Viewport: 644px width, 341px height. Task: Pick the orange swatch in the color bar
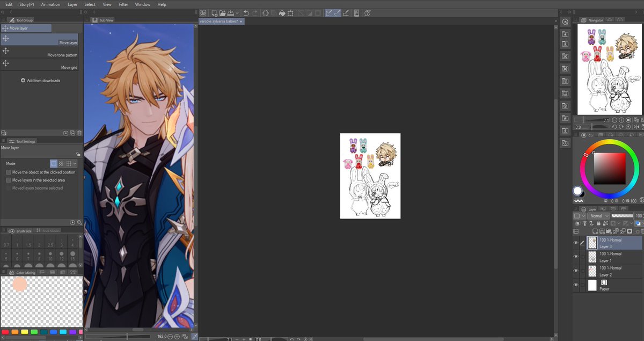tap(15, 332)
